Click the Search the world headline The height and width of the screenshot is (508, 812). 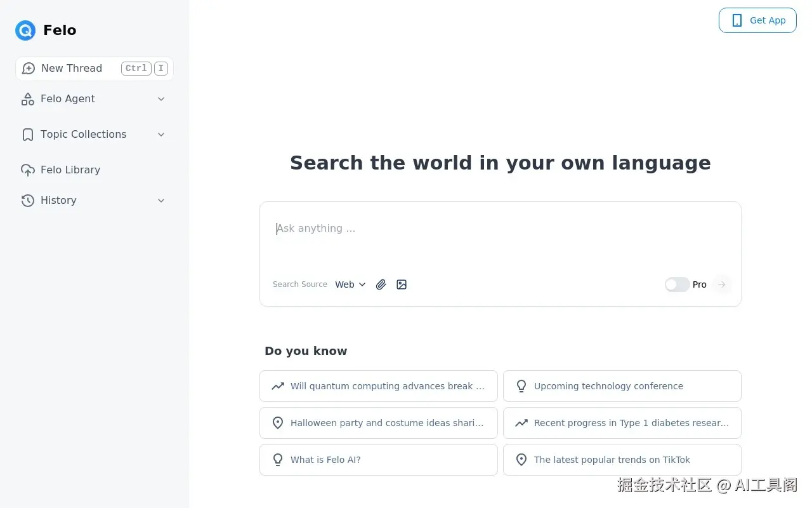pos(501,163)
